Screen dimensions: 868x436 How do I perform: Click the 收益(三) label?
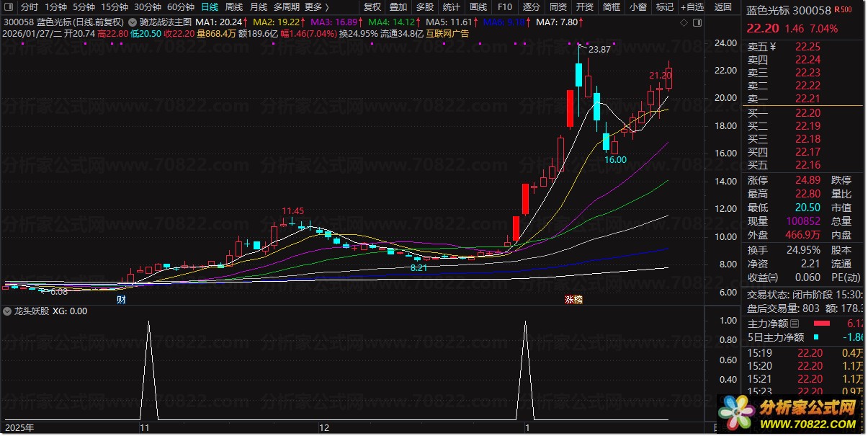click(x=763, y=277)
